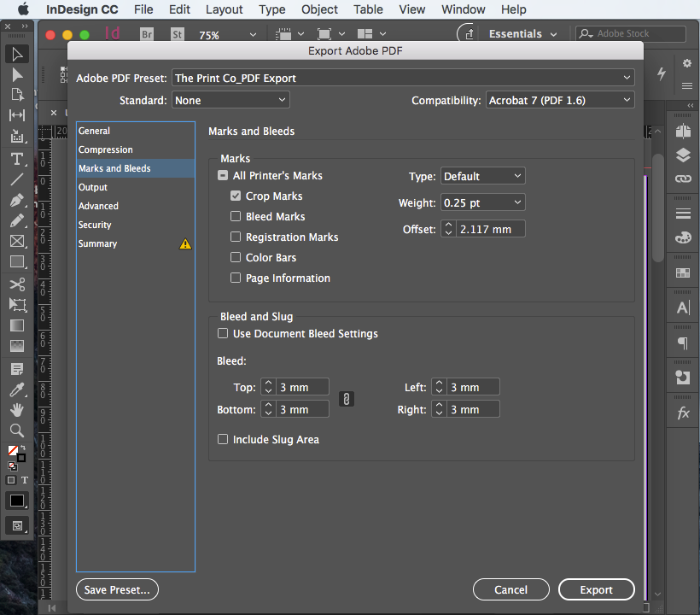Switch to the Output settings section
Image resolution: width=700 pixels, height=615 pixels.
[x=92, y=187]
